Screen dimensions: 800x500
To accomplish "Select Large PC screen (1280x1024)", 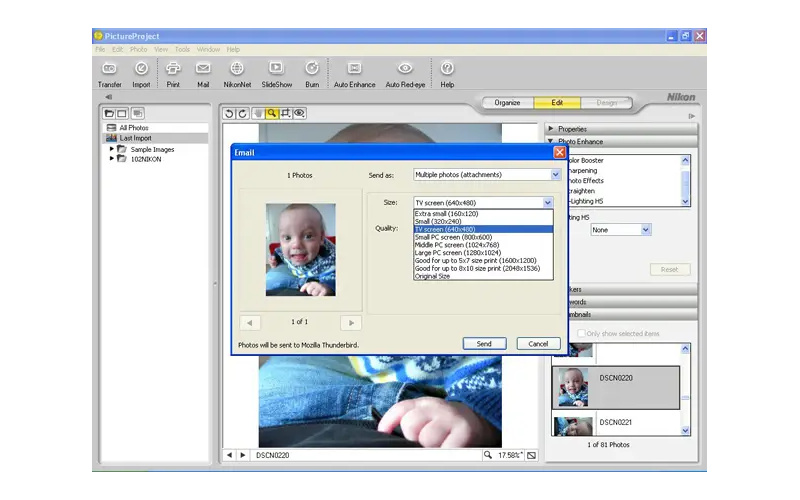I will coord(483,253).
